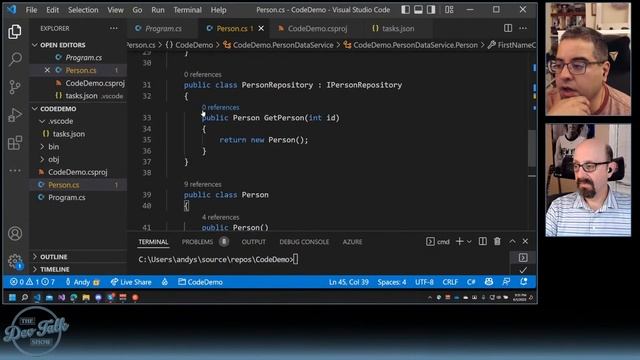Screen dimensions: 640x360
Task: Maximize the panel size chevron
Action: pos(512,242)
